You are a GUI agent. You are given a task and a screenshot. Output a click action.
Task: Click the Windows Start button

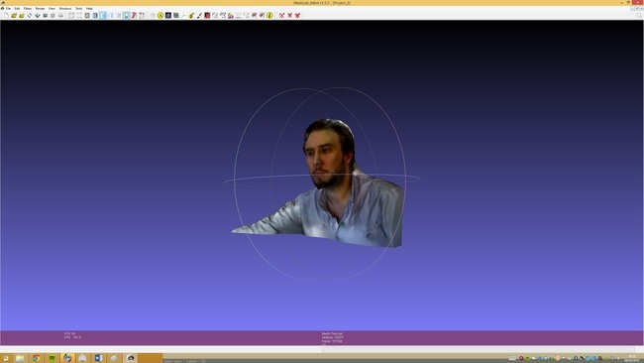tap(6, 358)
